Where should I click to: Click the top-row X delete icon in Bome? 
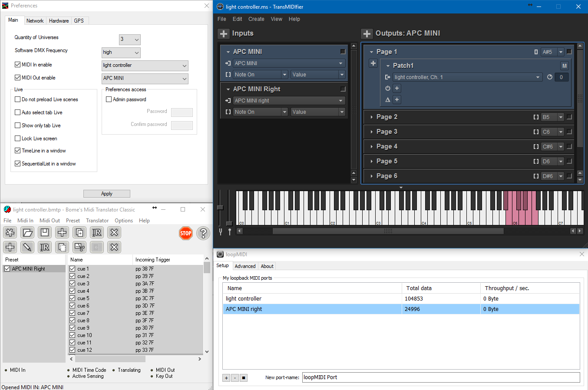[114, 232]
